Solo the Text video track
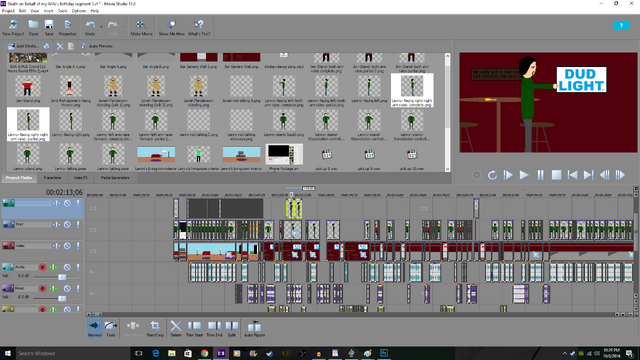Viewport: 640px width, 360px height. [x=78, y=224]
